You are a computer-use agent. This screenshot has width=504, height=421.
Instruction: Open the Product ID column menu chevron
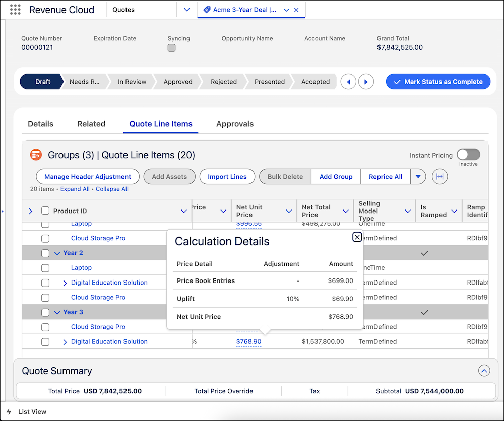pyautogui.click(x=184, y=211)
